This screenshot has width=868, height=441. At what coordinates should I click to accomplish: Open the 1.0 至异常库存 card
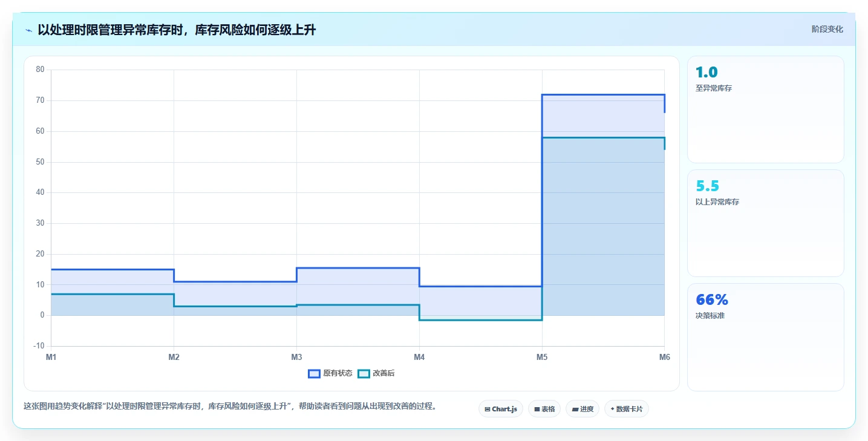coord(765,109)
